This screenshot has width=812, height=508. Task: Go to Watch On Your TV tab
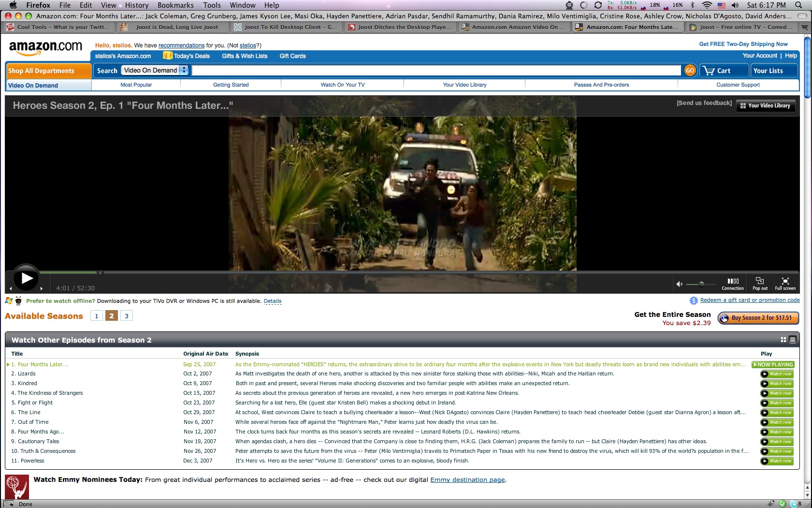[343, 85]
